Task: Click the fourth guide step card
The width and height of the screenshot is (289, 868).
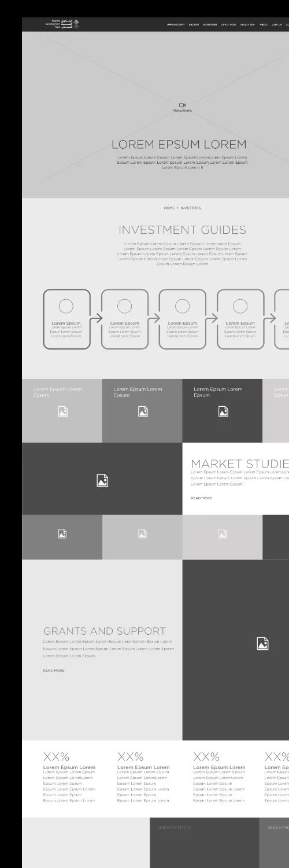Action: click(240, 319)
